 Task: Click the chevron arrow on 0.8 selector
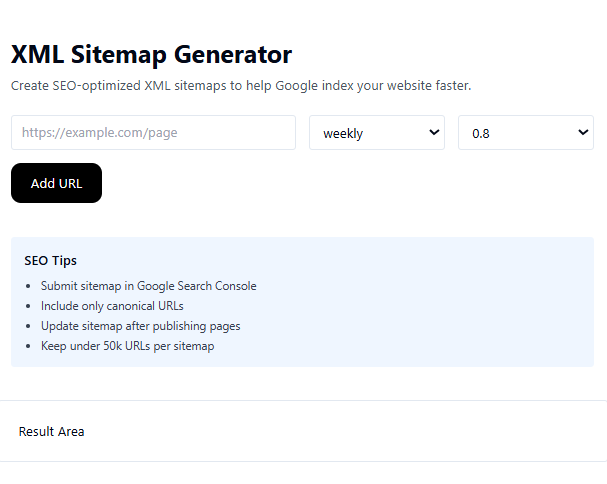click(583, 132)
